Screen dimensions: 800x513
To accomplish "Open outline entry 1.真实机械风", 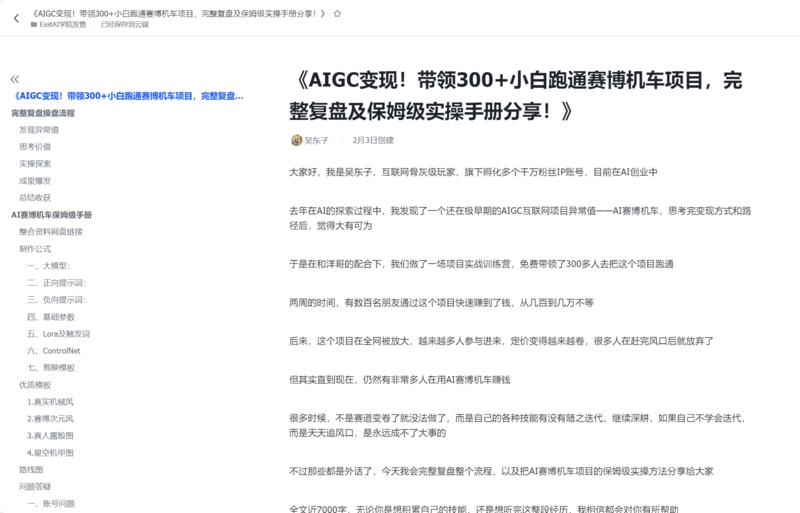I will click(50, 402).
